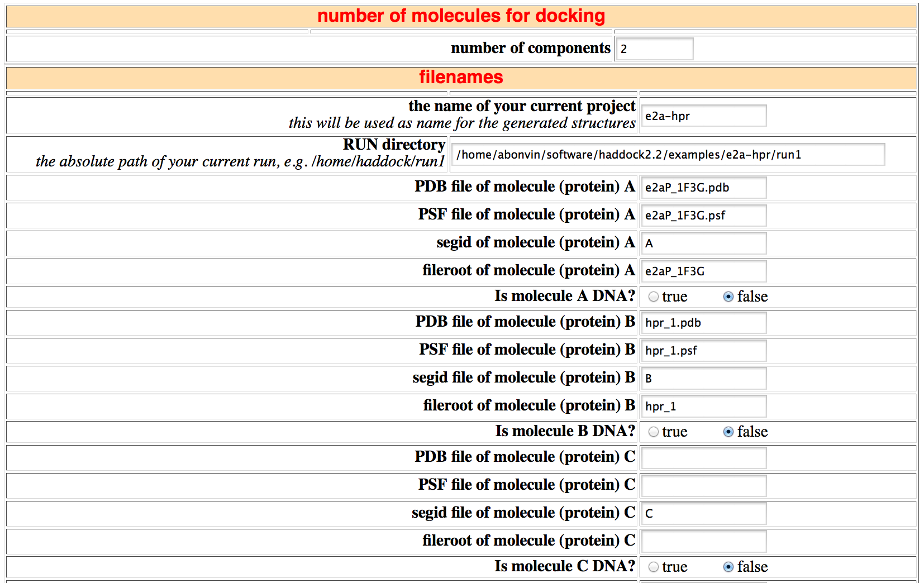The height and width of the screenshot is (583, 924).
Task: Click 'Is molecule C DNA?' label
Action: pos(565,566)
